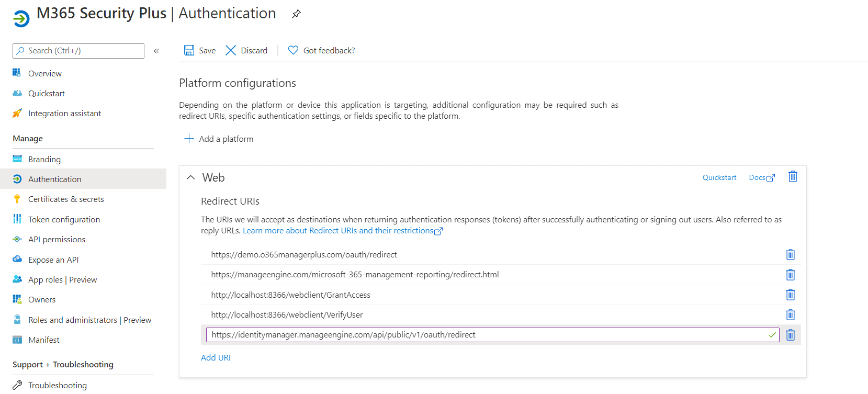Delete the Web platform configuration trash icon
Screen dimensions: 868x394
pyautogui.click(x=793, y=177)
